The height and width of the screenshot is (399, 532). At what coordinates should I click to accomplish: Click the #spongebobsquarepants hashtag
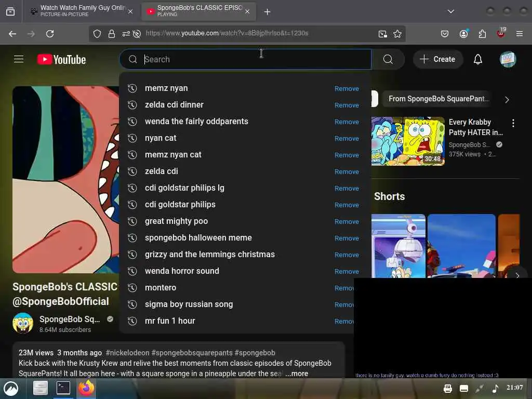click(x=192, y=353)
